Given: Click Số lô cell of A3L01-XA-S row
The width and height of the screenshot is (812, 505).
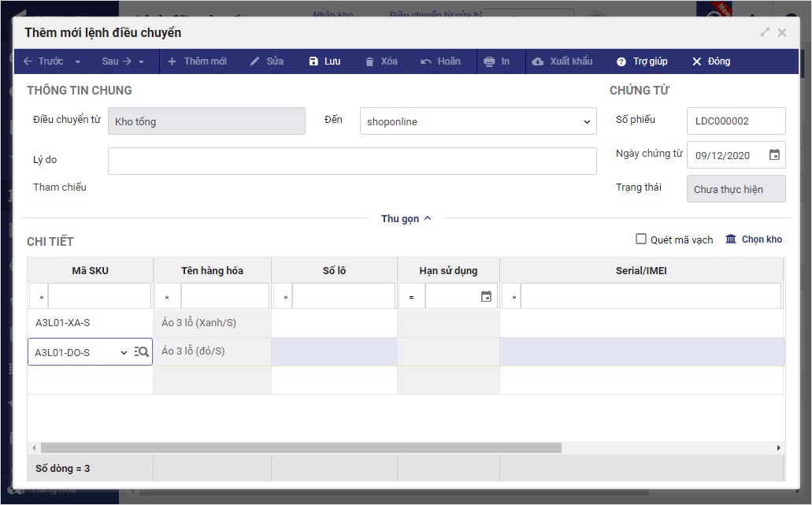Looking at the screenshot, I should [x=334, y=323].
